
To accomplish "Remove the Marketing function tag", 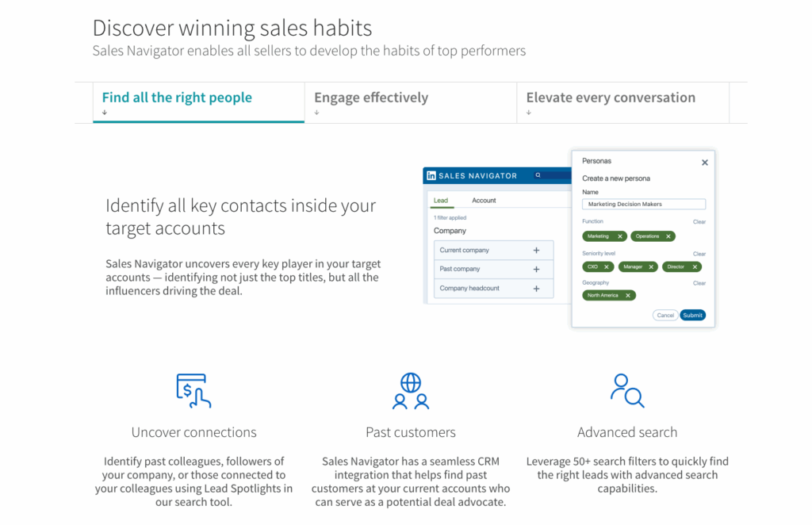I will (x=620, y=236).
